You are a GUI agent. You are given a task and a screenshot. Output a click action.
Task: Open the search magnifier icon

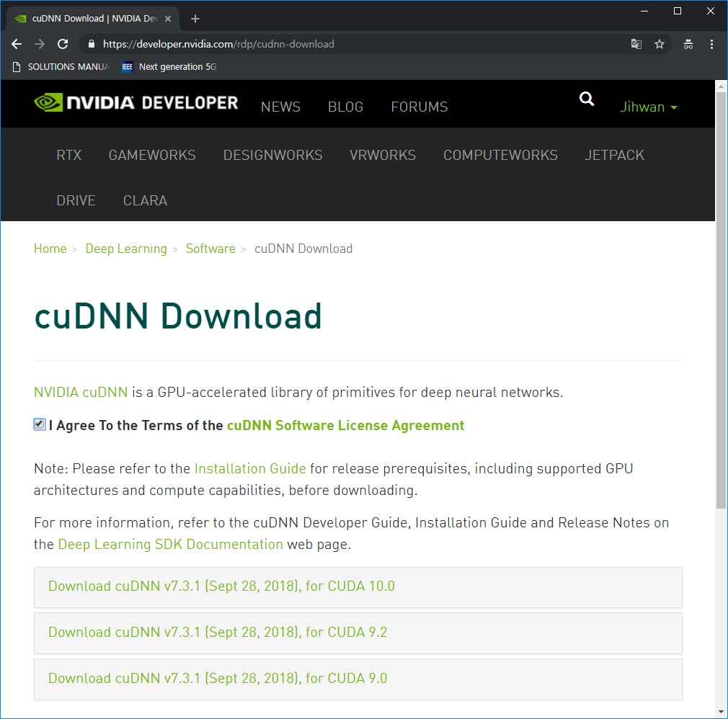click(x=586, y=99)
